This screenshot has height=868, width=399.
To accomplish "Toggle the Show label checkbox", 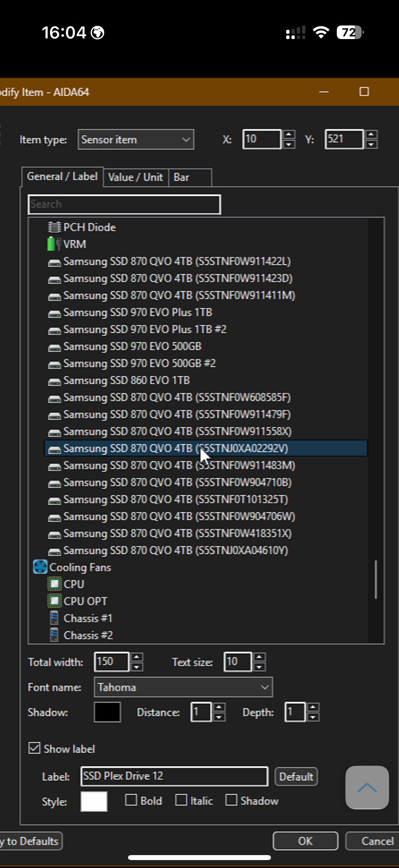I will pyautogui.click(x=34, y=748).
